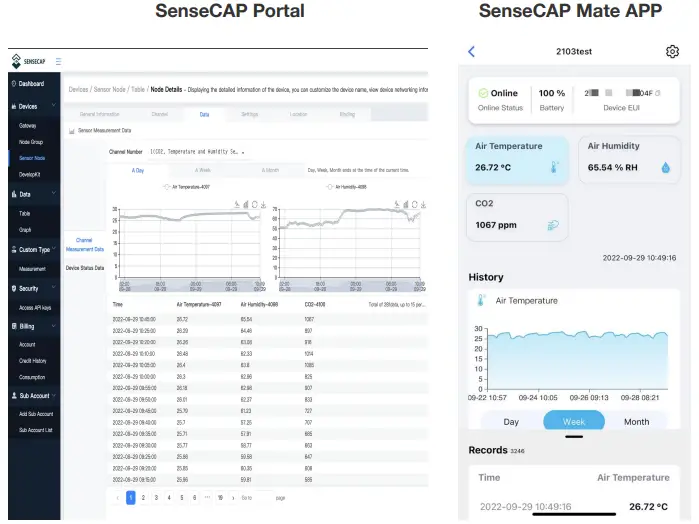The image size is (699, 524).
Task: Open Sub Account List in sidebar
Action: (x=36, y=430)
